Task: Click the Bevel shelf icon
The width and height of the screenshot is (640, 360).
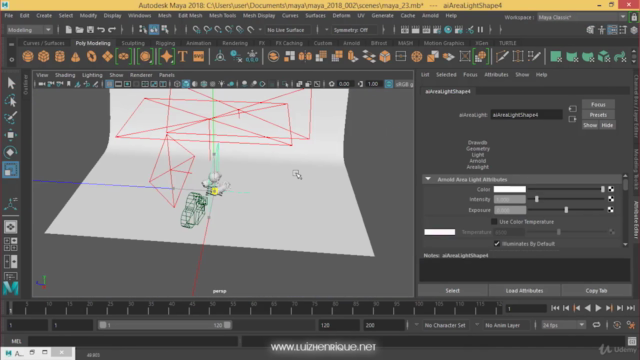Action: (x=384, y=56)
